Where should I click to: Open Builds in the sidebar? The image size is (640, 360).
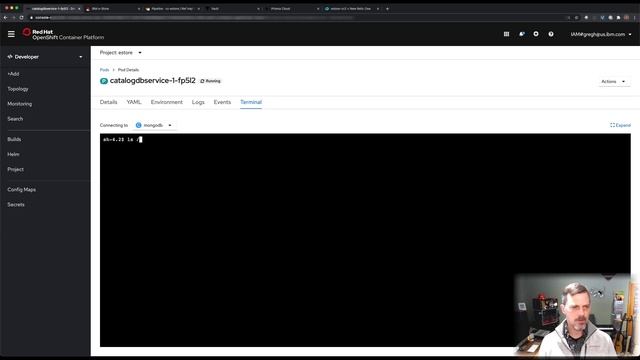[14, 139]
